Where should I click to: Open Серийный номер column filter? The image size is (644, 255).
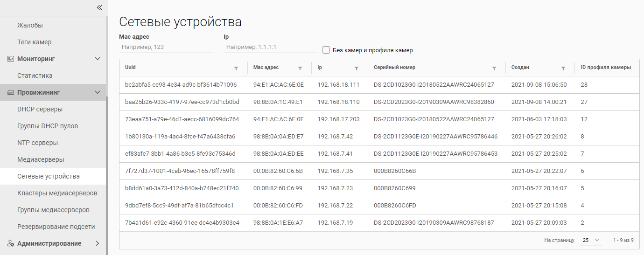pyautogui.click(x=494, y=68)
